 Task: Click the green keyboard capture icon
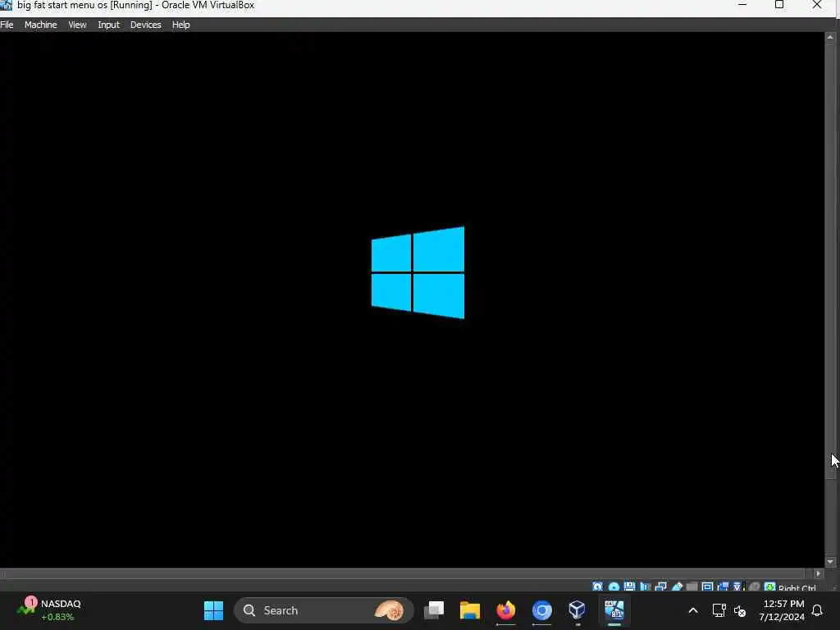[x=769, y=587]
